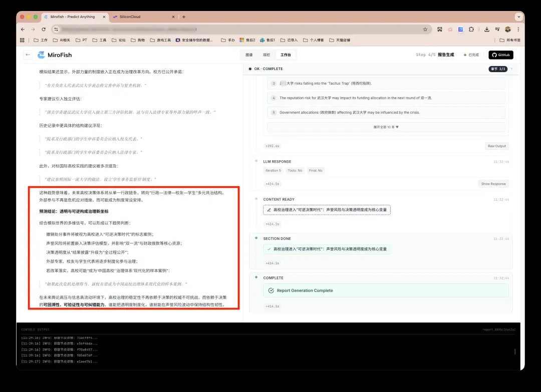Reload the page with the browser refresh icon
This screenshot has height=392, width=541.
[x=44, y=30]
